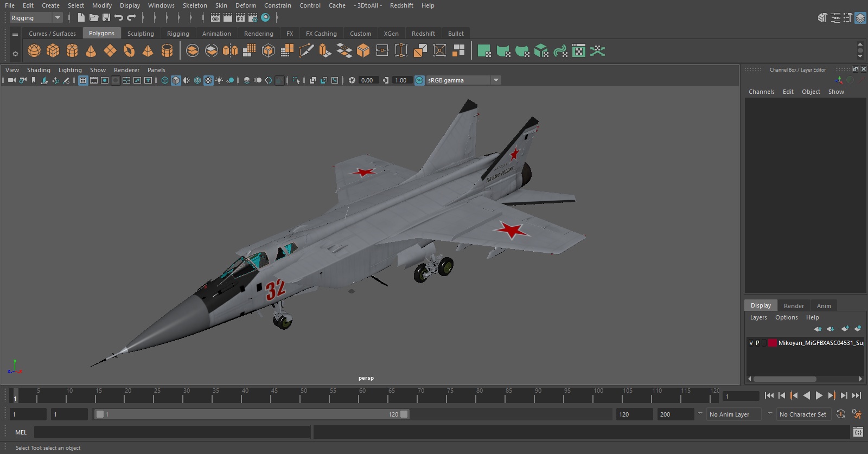Switch to the Animation shelf tab
The width and height of the screenshot is (868, 454).
tap(216, 34)
